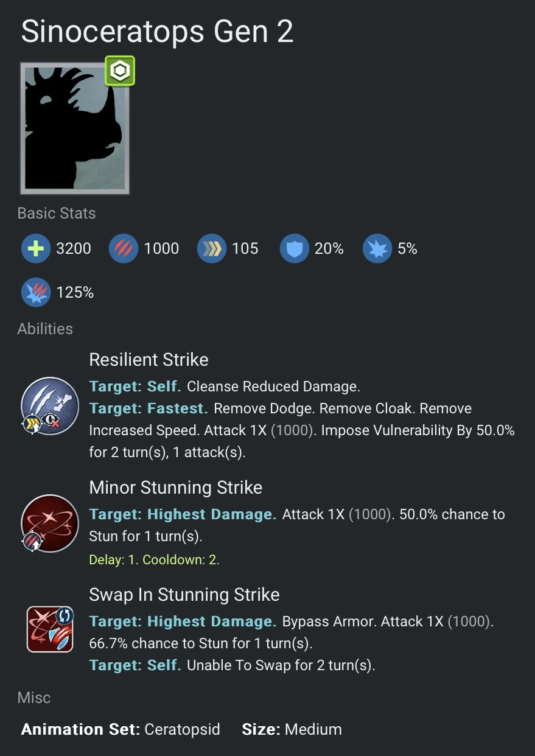Viewport: 535px width, 756px height.
Task: Select the red claw Attack stat icon
Action: [x=124, y=248]
